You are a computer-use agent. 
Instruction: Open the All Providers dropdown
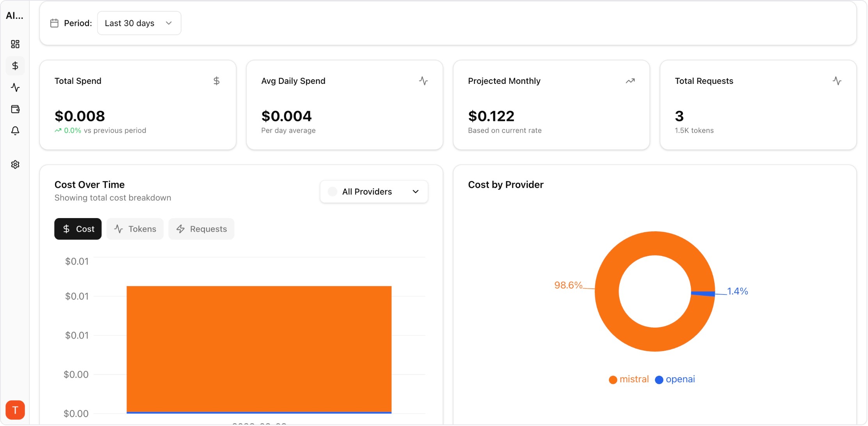374,192
